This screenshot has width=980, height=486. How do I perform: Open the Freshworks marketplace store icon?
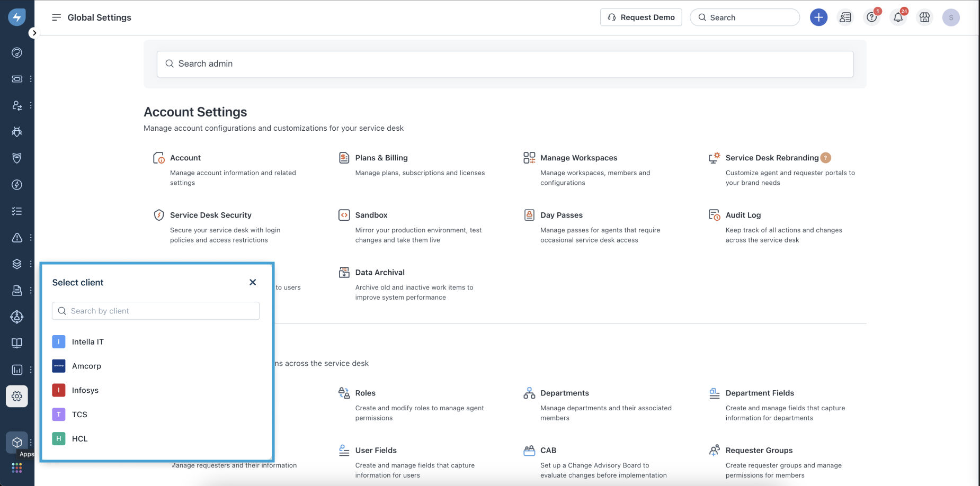coord(924,17)
